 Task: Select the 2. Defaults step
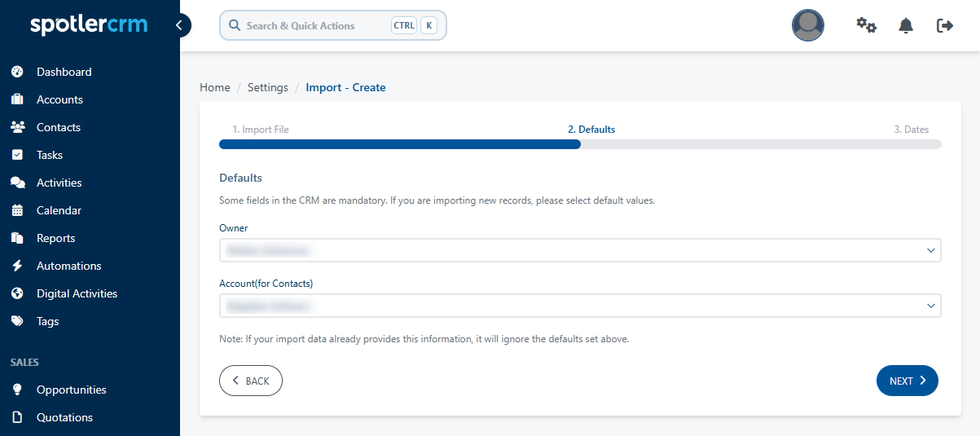coord(591,130)
